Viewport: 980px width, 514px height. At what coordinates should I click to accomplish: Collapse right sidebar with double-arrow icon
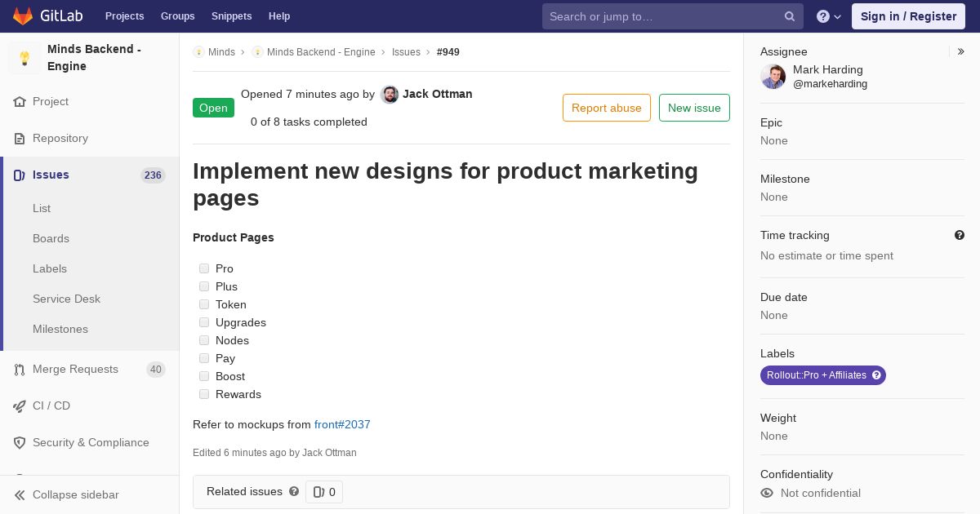pos(961,51)
